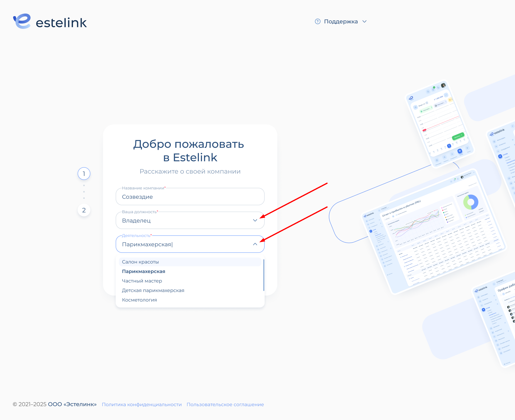Collapse the Деятельность list chevron up
515x420 pixels.
pyautogui.click(x=255, y=244)
